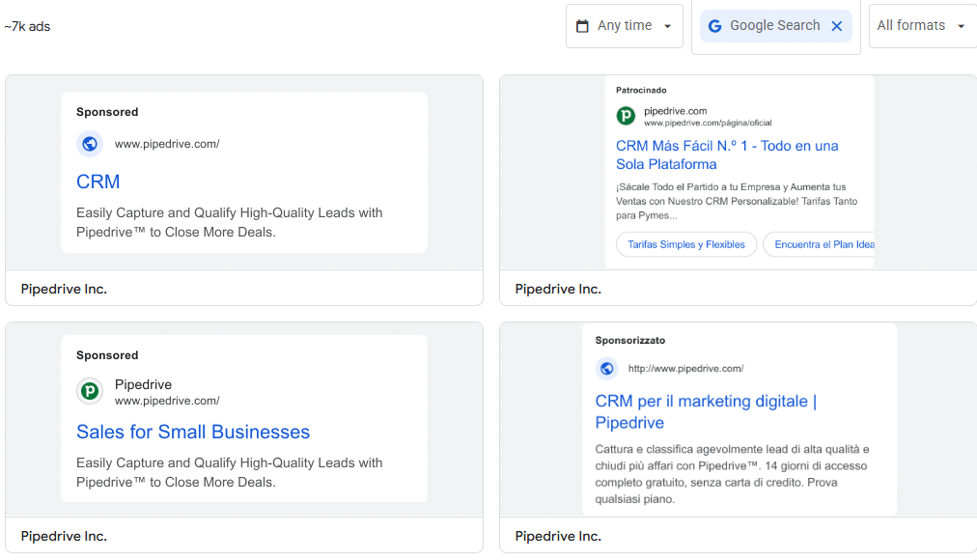Viewport: 977px width, 560px height.
Task: Click Pipedrive Inc. label under Italian ad
Action: click(558, 536)
